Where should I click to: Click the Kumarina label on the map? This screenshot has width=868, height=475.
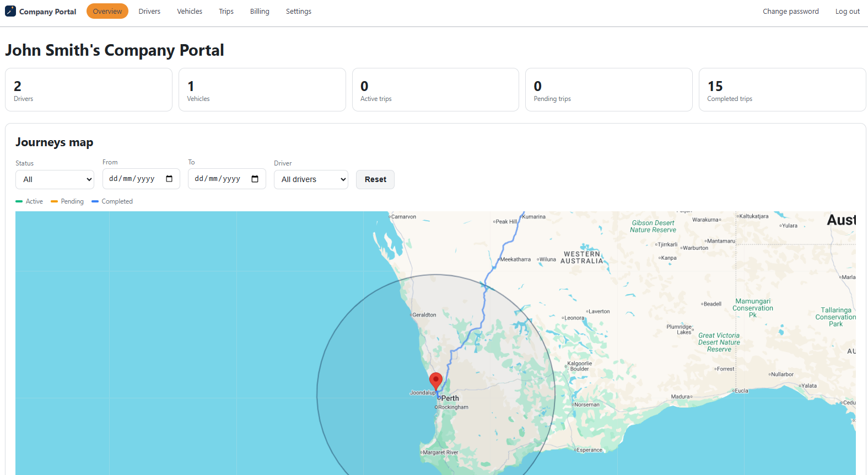(x=533, y=217)
